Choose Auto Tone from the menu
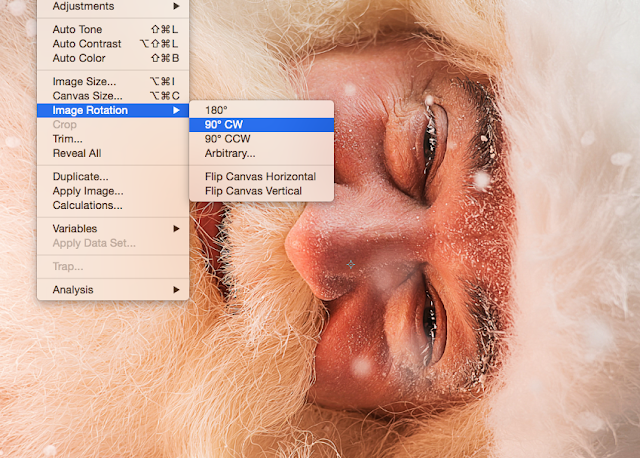 pos(113,29)
